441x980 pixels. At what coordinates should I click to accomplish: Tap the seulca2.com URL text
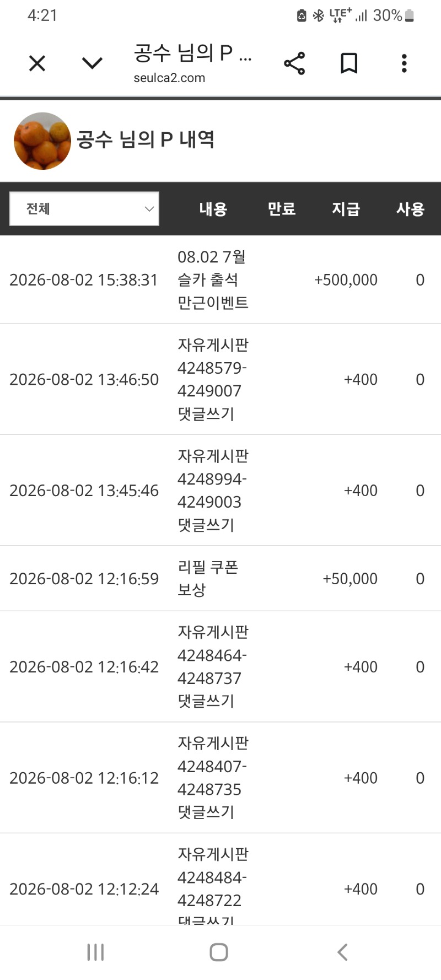coord(169,78)
